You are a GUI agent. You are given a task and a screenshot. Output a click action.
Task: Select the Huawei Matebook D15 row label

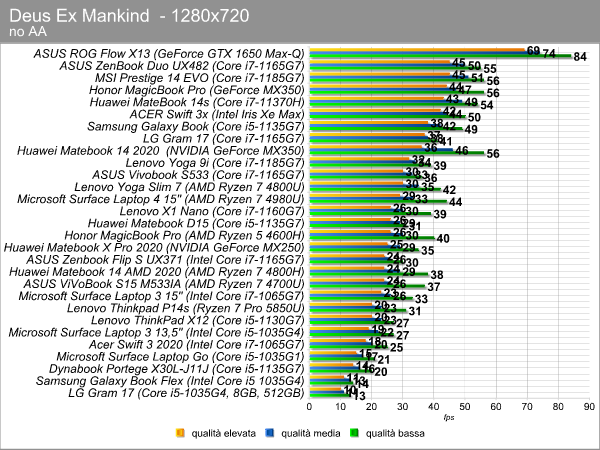pos(196,223)
